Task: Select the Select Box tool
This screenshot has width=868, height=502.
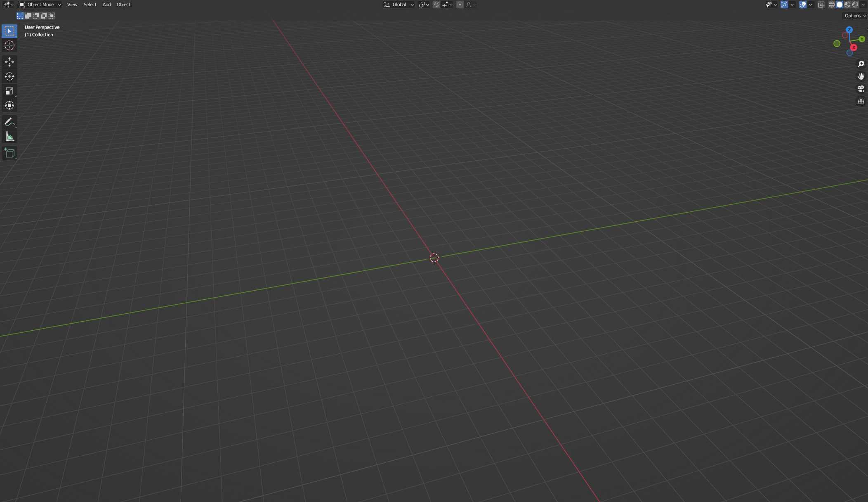Action: [x=9, y=31]
